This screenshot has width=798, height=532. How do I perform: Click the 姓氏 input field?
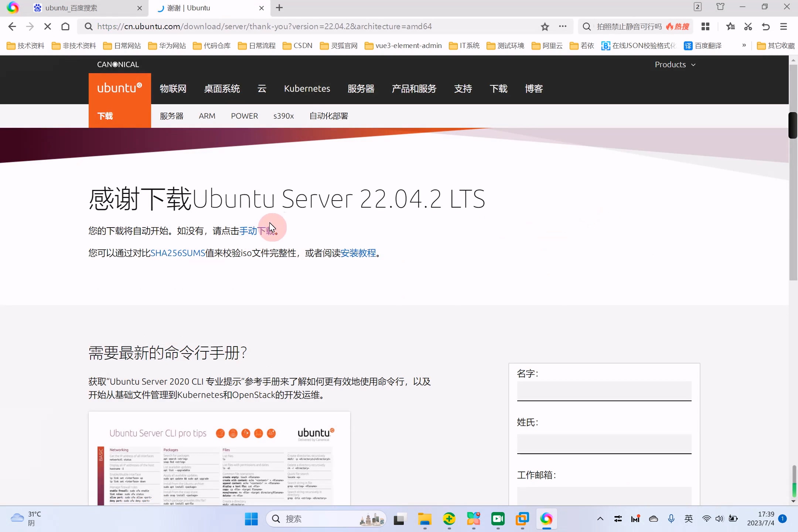(x=604, y=444)
